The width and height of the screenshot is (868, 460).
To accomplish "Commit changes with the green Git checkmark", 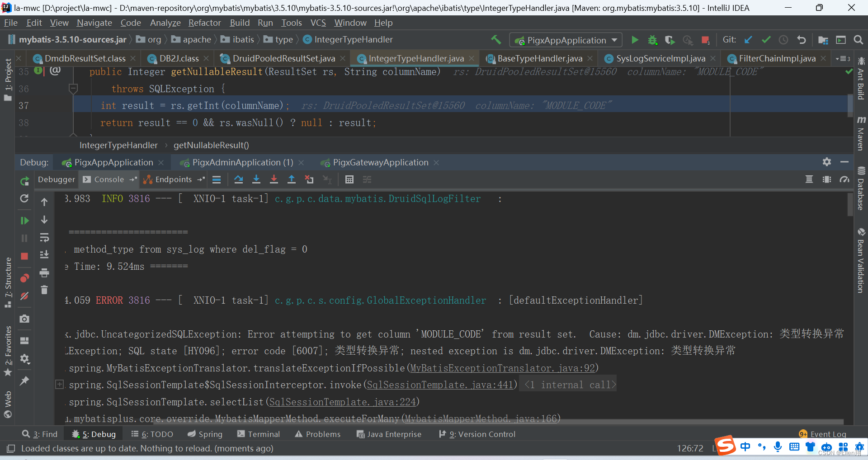I will click(x=766, y=40).
